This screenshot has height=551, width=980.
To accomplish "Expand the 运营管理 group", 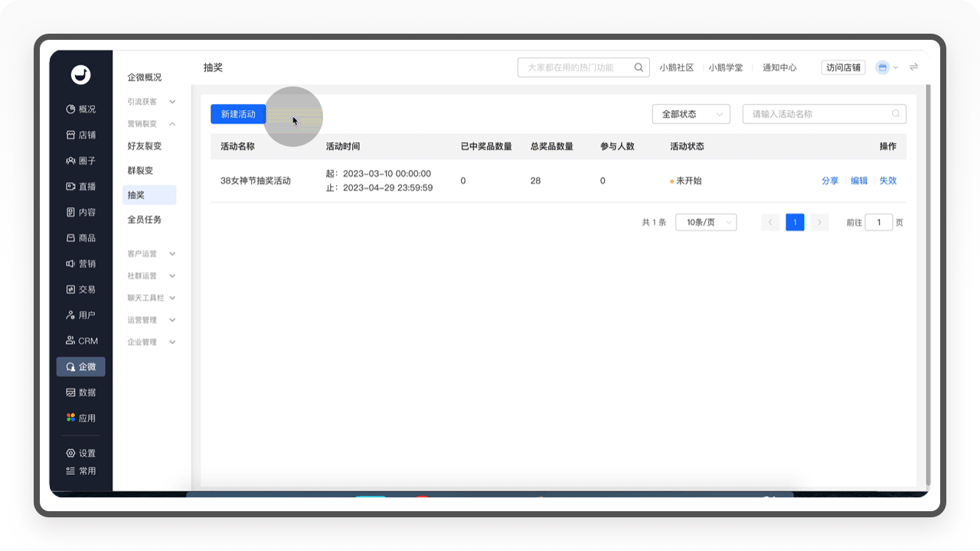I will (x=151, y=320).
